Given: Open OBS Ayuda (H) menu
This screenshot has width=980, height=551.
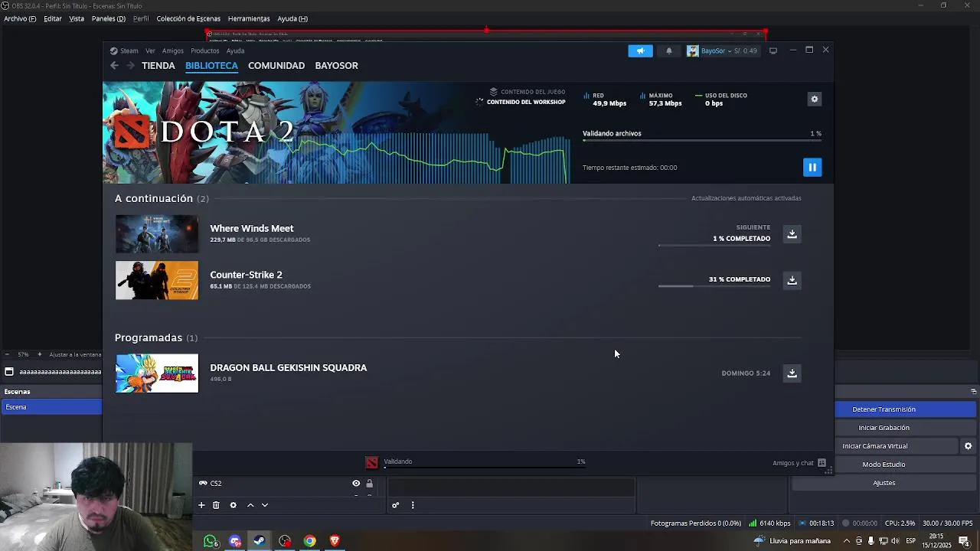Looking at the screenshot, I should tap(292, 18).
